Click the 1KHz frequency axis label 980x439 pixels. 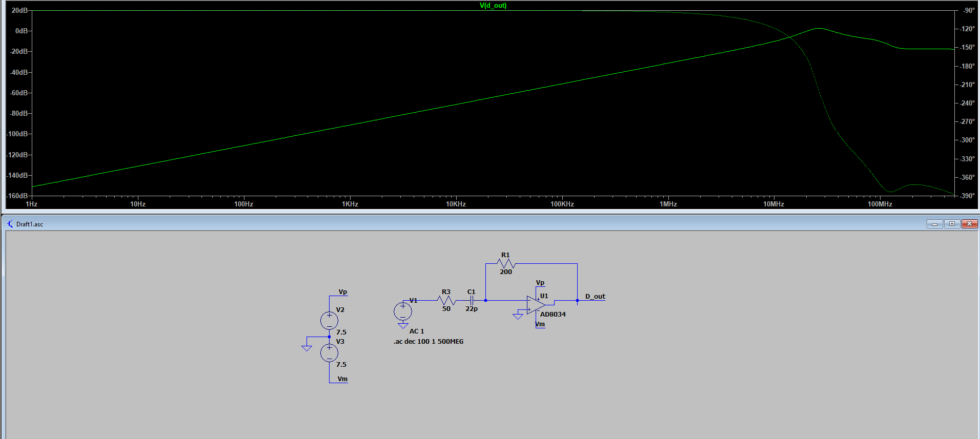tap(350, 204)
